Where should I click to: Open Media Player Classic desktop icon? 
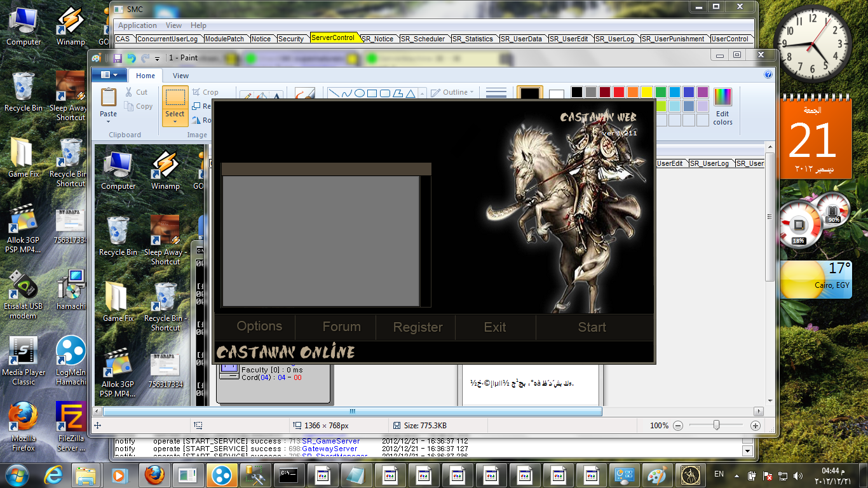24,360
